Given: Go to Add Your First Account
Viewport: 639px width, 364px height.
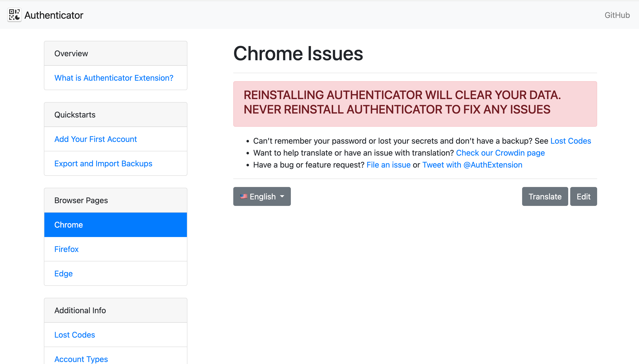Looking at the screenshot, I should [95, 139].
